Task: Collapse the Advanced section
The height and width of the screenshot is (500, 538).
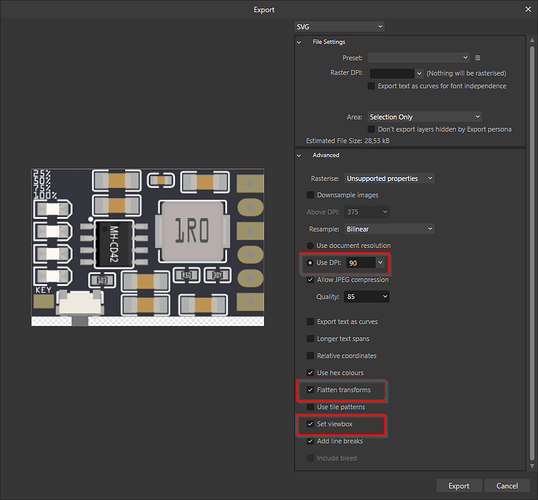Action: pos(299,155)
